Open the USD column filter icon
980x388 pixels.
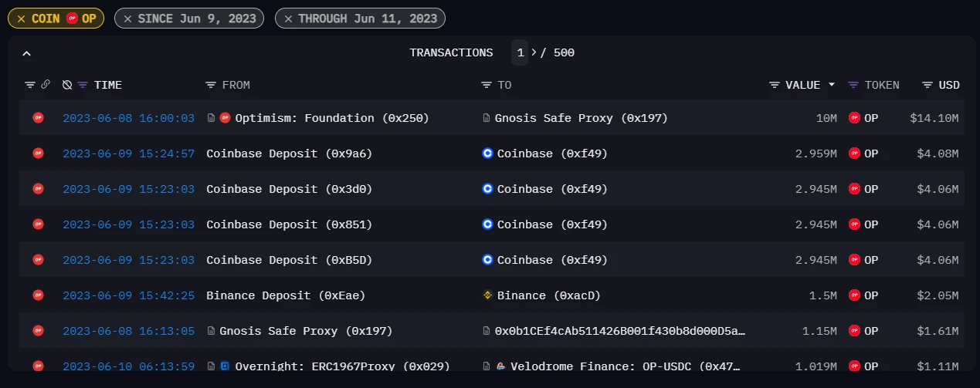[x=927, y=85]
